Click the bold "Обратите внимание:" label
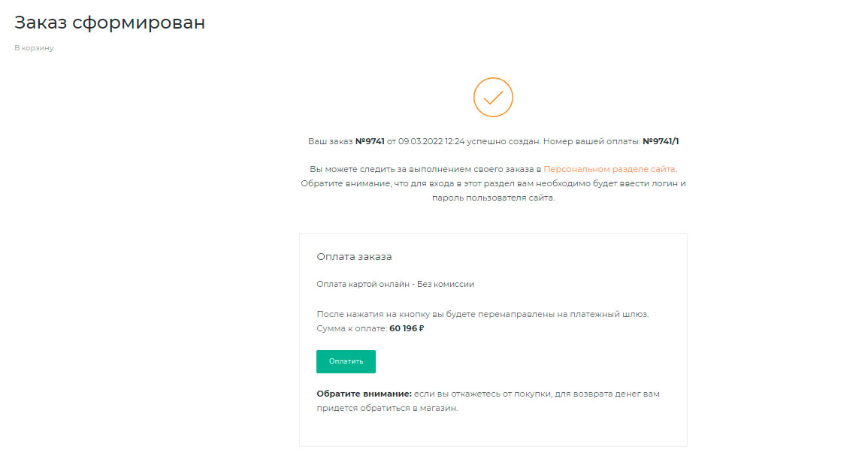The image size is (868, 474). pyautogui.click(x=364, y=394)
